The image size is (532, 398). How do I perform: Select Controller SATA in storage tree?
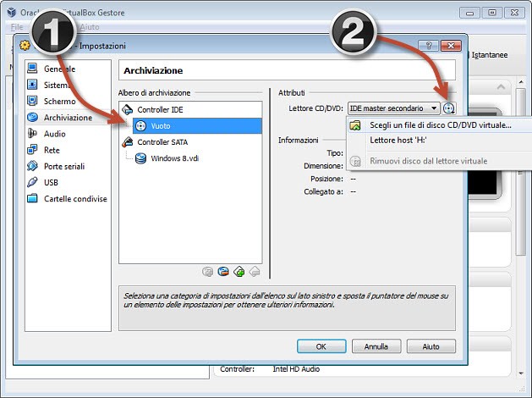[x=162, y=142]
